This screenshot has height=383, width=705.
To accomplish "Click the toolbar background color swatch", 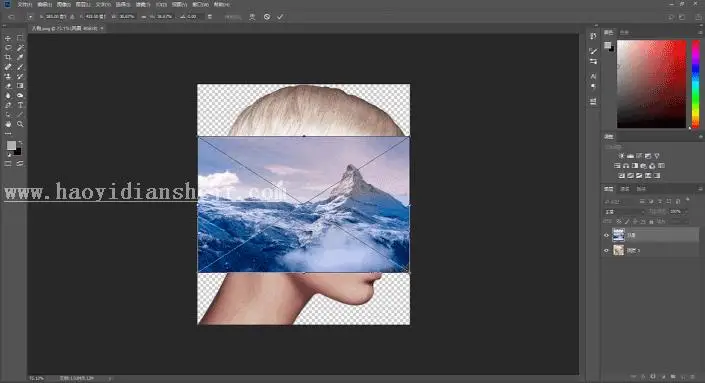I will click(18, 151).
